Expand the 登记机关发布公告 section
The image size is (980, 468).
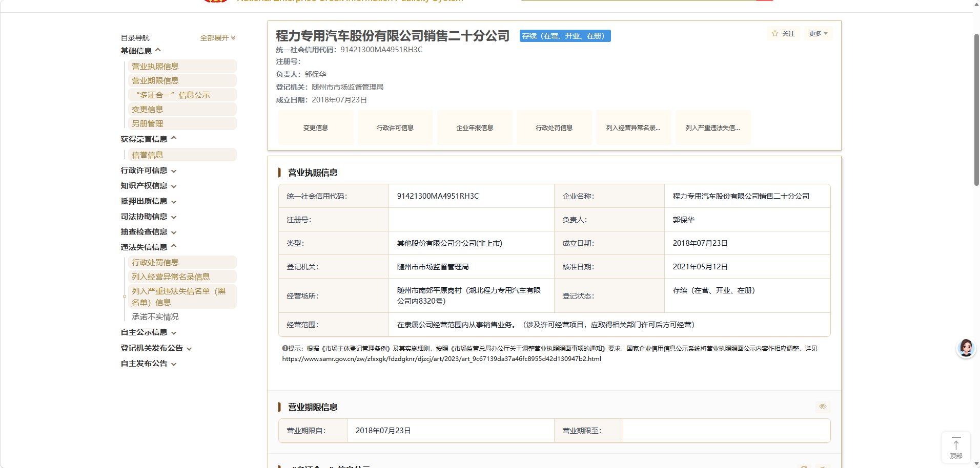156,348
